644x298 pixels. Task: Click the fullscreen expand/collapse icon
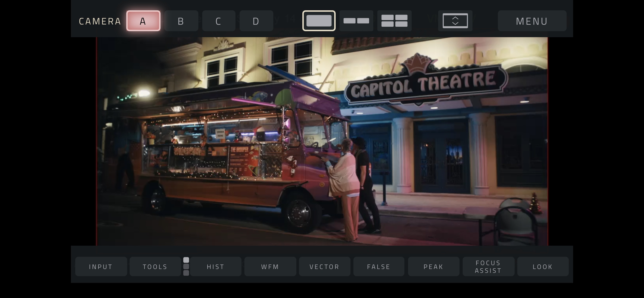[455, 21]
